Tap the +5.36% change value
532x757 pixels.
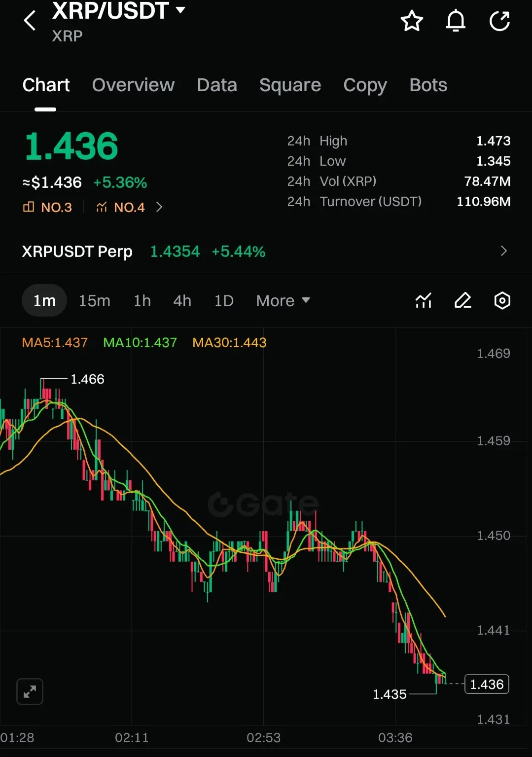coord(120,182)
